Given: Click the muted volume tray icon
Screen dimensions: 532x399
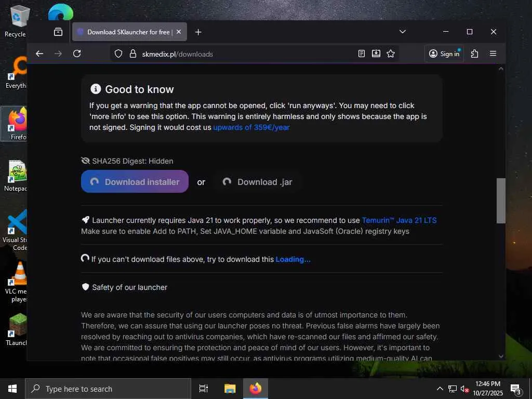Looking at the screenshot, I should click(x=464, y=389).
